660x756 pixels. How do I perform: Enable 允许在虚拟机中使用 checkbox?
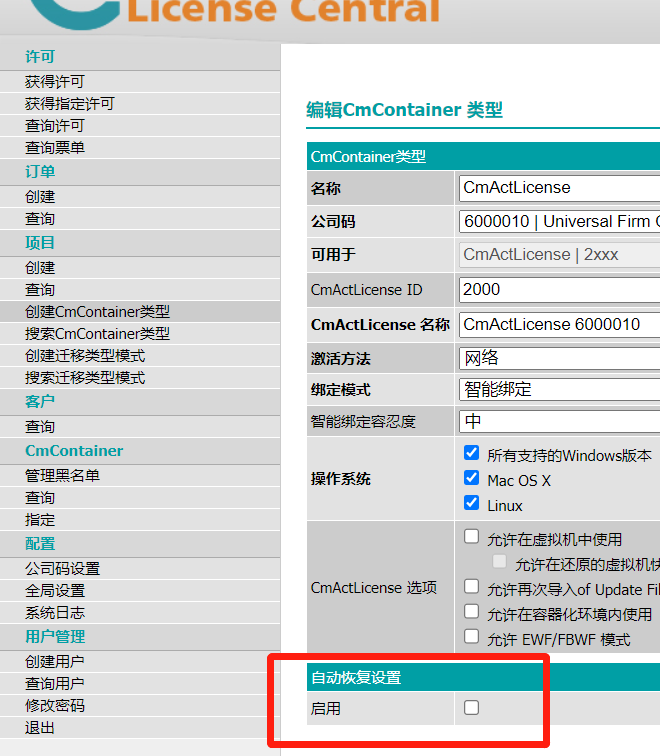pos(471,537)
